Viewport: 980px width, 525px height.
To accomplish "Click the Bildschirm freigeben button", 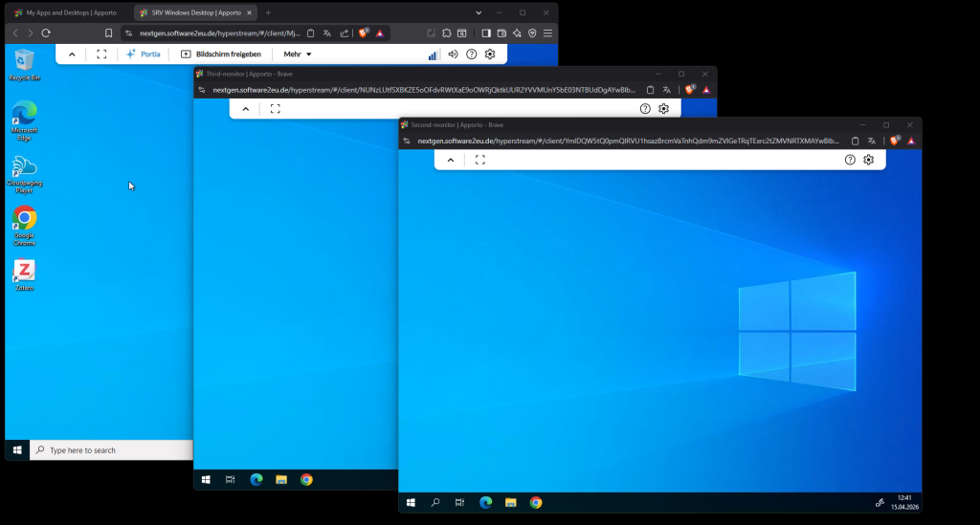I will [x=221, y=55].
